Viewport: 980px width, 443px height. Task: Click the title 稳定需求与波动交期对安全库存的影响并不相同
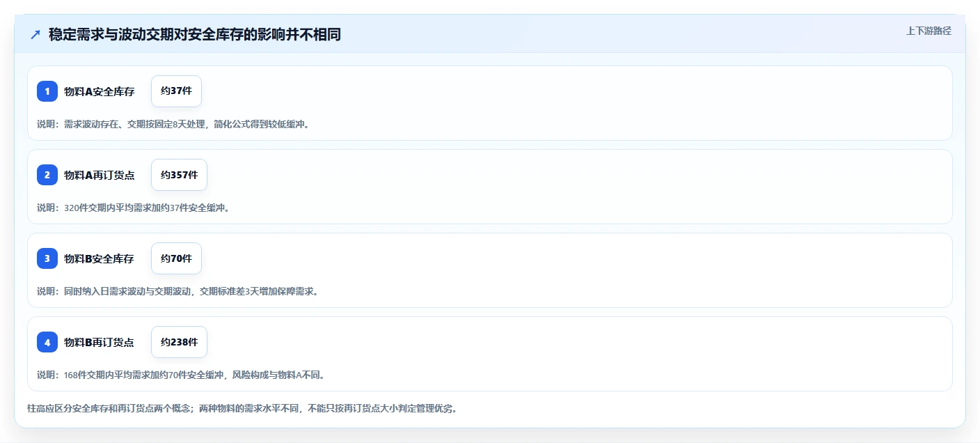(195, 34)
